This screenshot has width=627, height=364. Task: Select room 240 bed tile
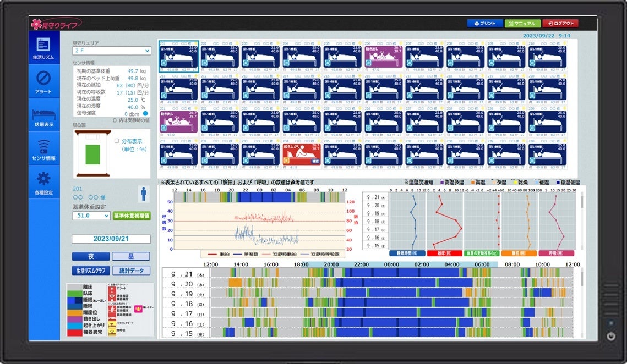[547, 154]
